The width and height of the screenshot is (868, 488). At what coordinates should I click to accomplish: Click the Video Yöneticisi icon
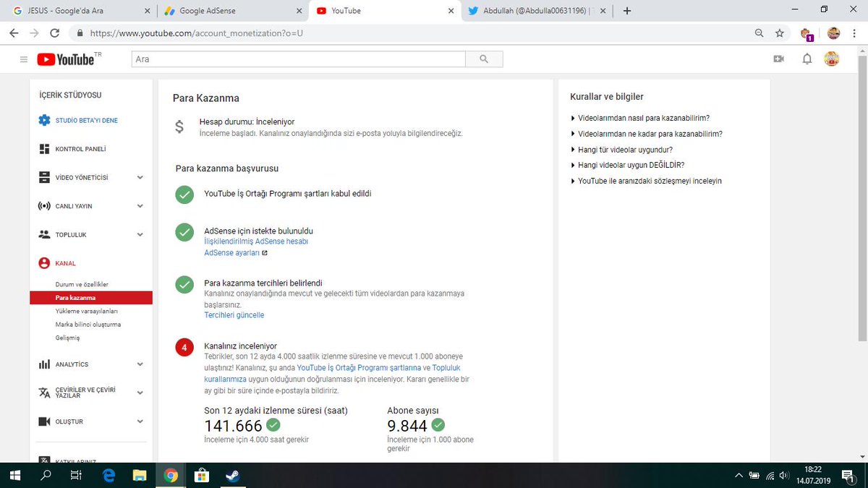click(x=44, y=177)
